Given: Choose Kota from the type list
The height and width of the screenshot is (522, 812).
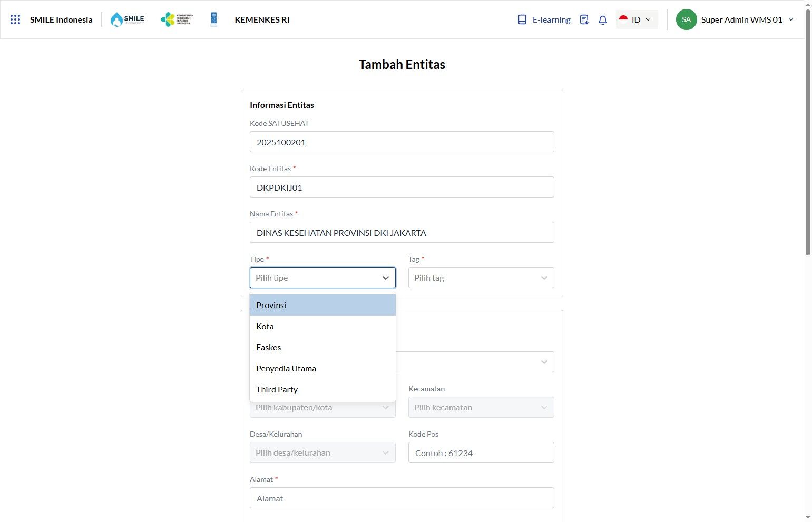Looking at the screenshot, I should pos(322,326).
